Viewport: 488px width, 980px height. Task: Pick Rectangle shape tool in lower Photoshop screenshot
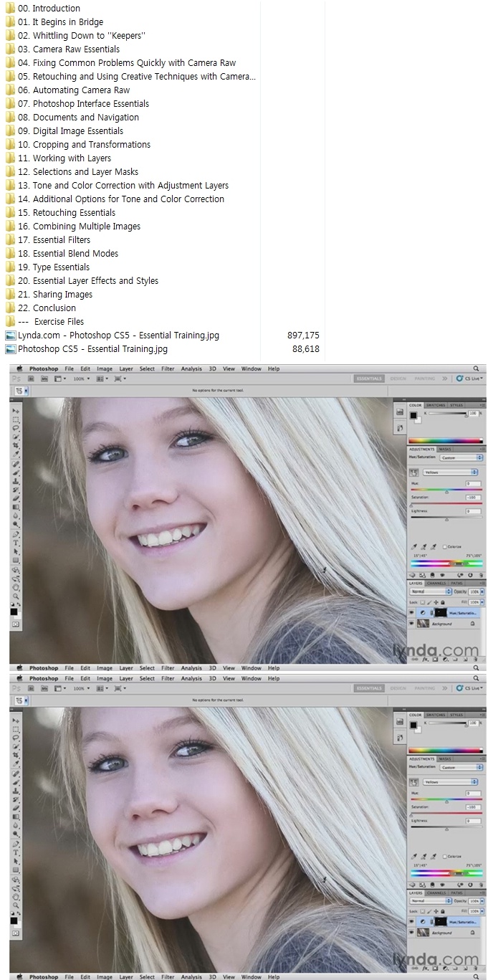point(16,869)
